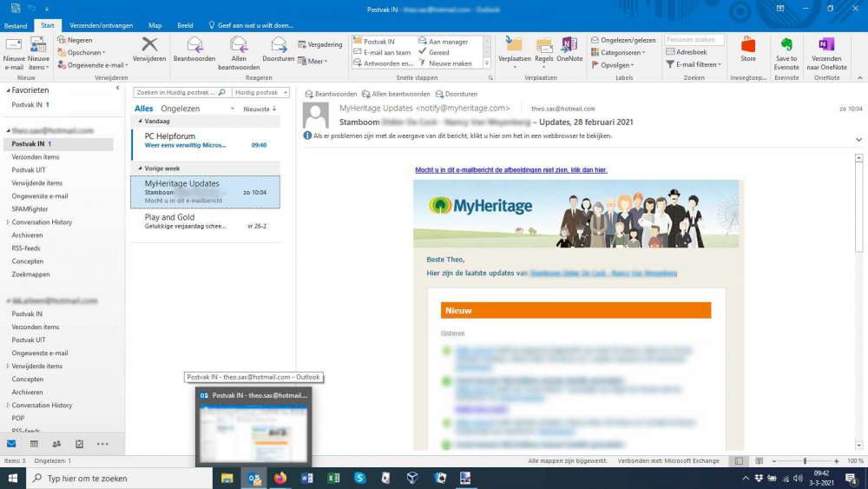Click Verzenden naar OneNote
868x489 pixels.
click(x=826, y=53)
